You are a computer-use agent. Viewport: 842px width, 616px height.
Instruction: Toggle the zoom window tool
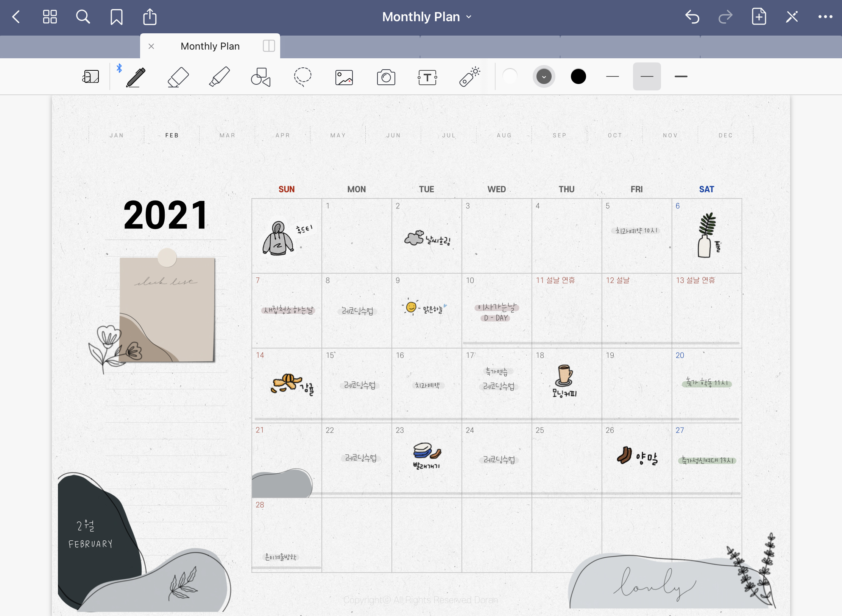[x=91, y=77]
